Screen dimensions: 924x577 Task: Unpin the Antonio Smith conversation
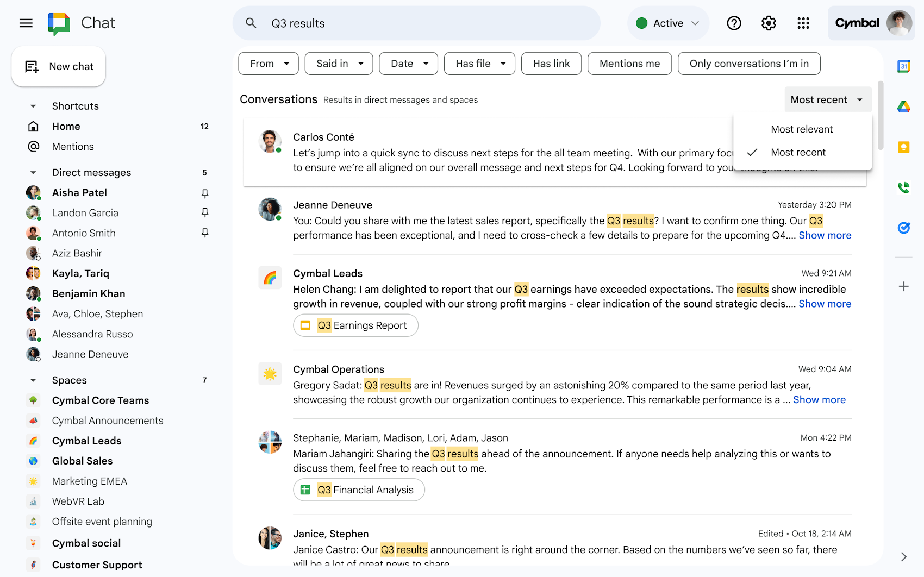(x=205, y=233)
